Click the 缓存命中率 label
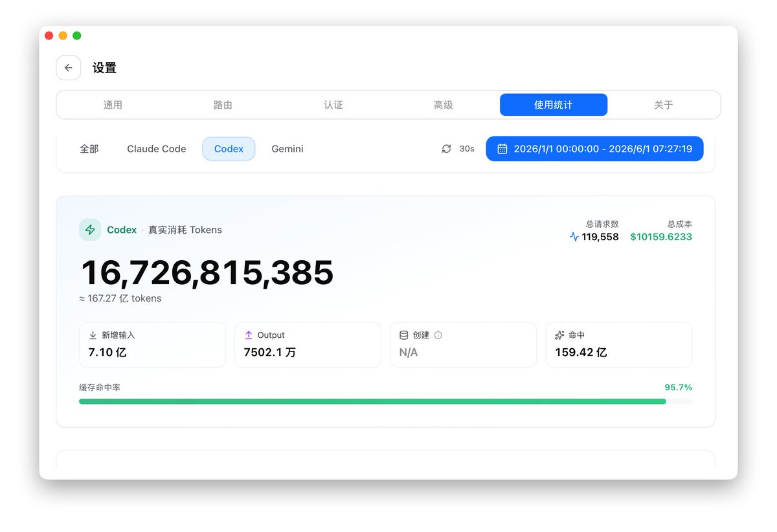777x532 pixels. coord(100,388)
